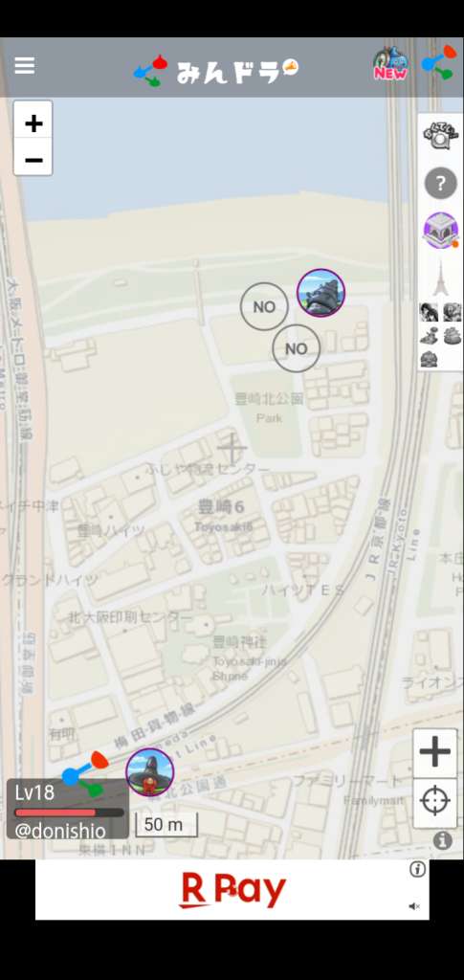Select the purple building icon
The height and width of the screenshot is (980, 464).
[441, 231]
